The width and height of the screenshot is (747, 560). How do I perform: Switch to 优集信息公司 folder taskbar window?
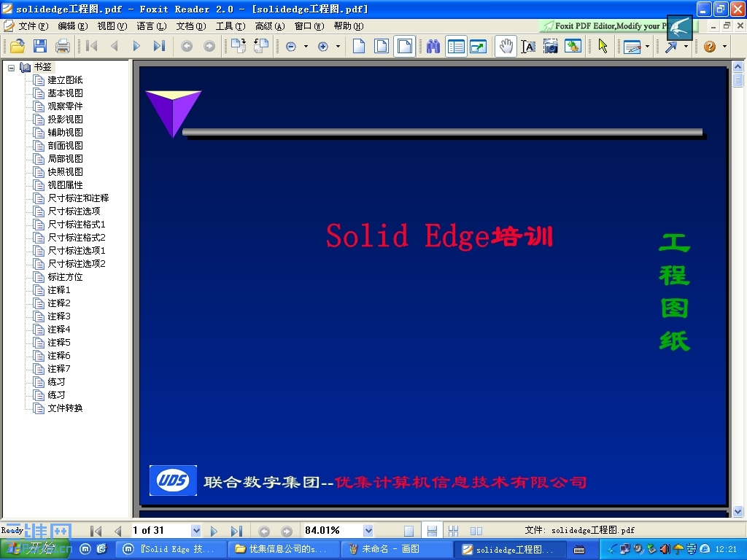(283, 550)
